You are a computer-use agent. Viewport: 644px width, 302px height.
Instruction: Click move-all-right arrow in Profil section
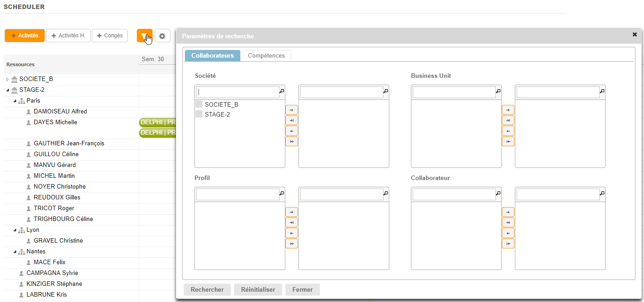(x=292, y=223)
